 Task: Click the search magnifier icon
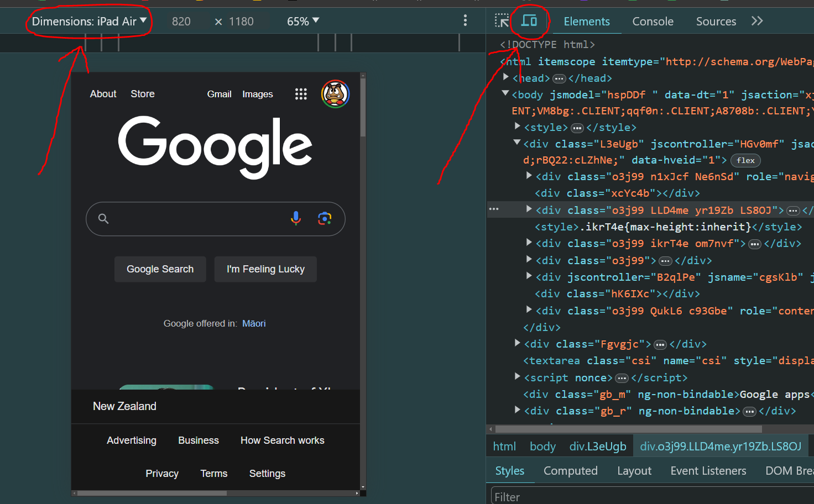click(103, 218)
